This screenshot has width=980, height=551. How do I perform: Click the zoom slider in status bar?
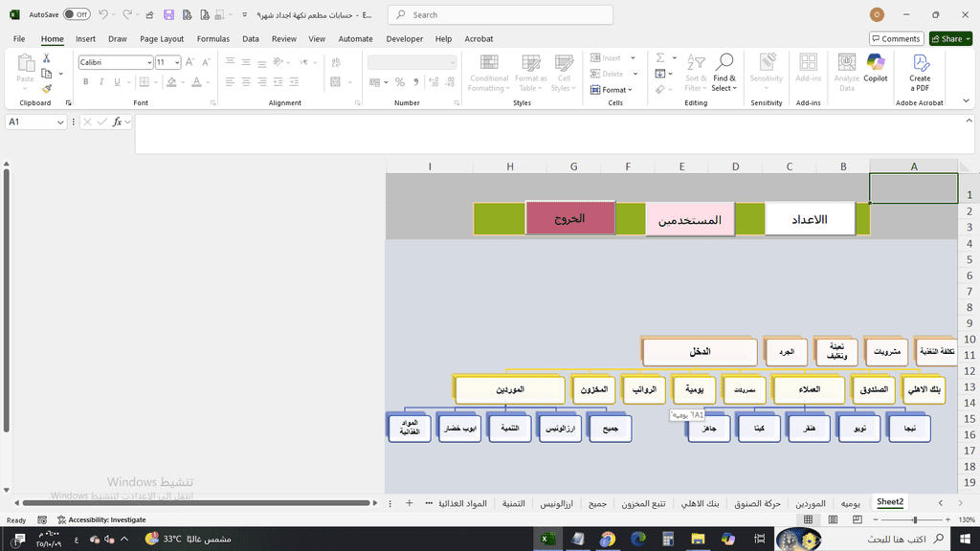pyautogui.click(x=915, y=519)
